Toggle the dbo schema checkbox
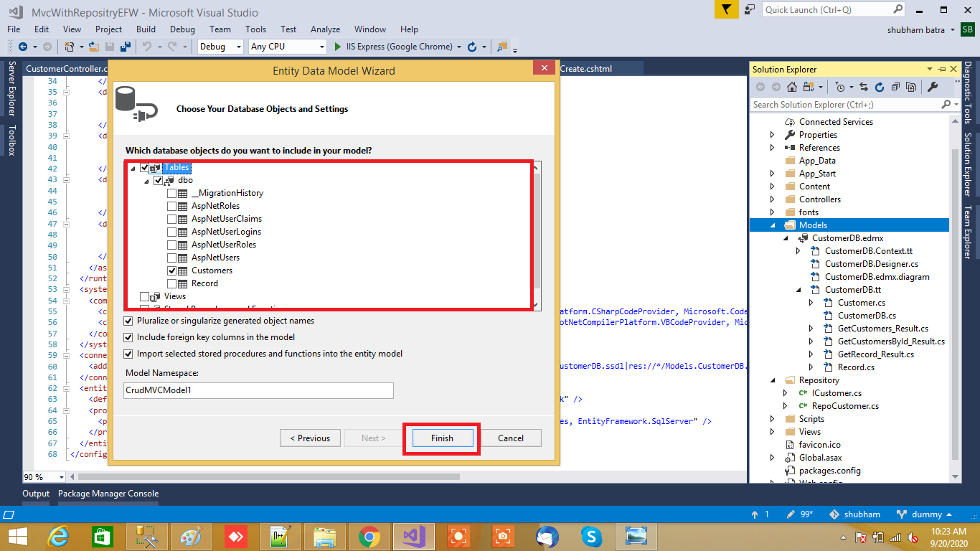 (158, 180)
